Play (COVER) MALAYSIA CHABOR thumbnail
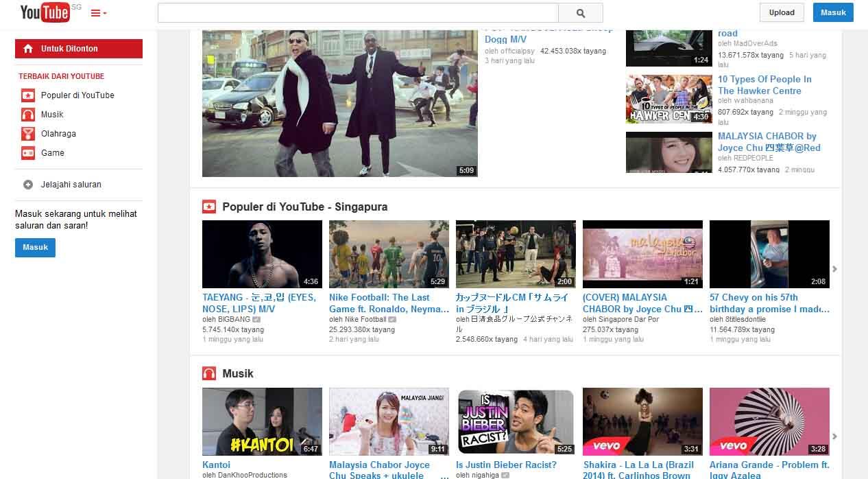The image size is (868, 479). pos(642,254)
